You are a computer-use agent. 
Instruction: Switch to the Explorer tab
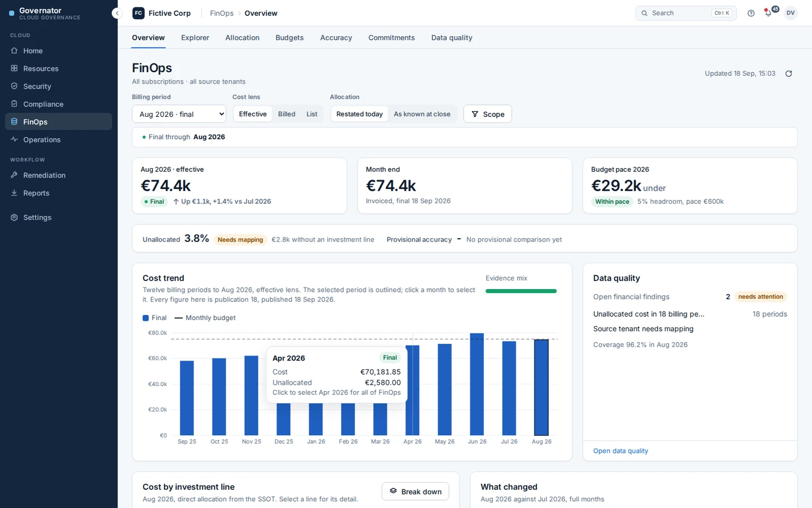tap(195, 38)
